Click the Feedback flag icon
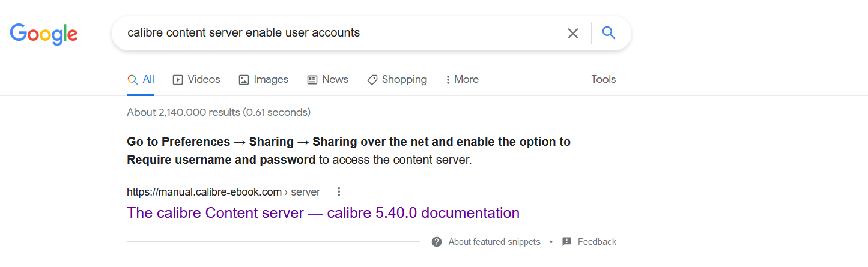 pos(567,242)
